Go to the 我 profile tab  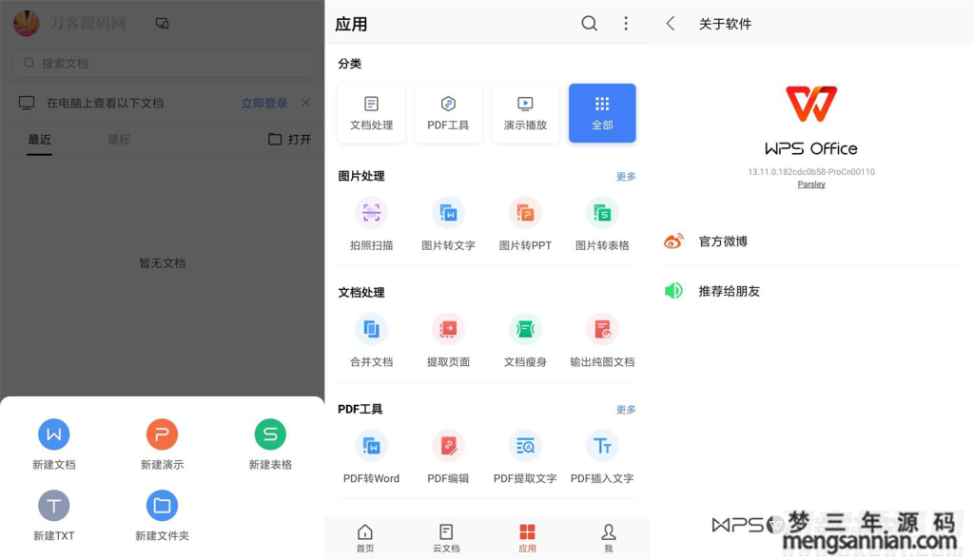coord(609,538)
